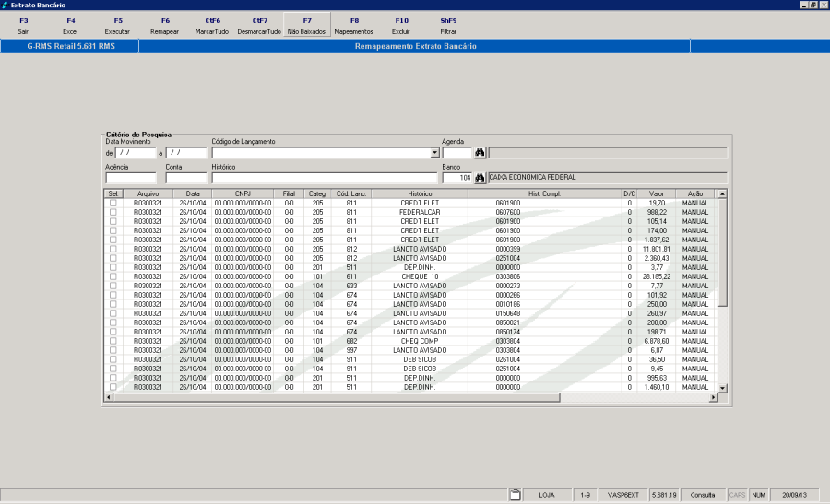Check the FEDERALCAR row checkbox

click(x=113, y=212)
